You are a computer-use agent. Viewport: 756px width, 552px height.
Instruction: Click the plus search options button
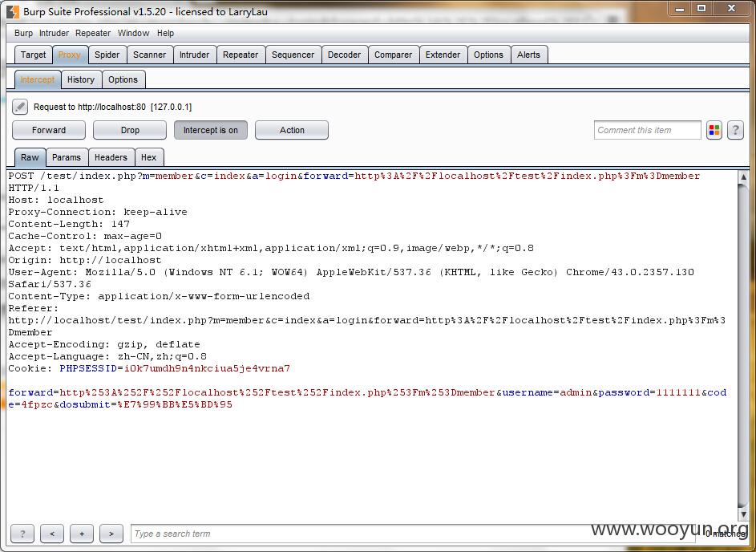[x=81, y=534]
